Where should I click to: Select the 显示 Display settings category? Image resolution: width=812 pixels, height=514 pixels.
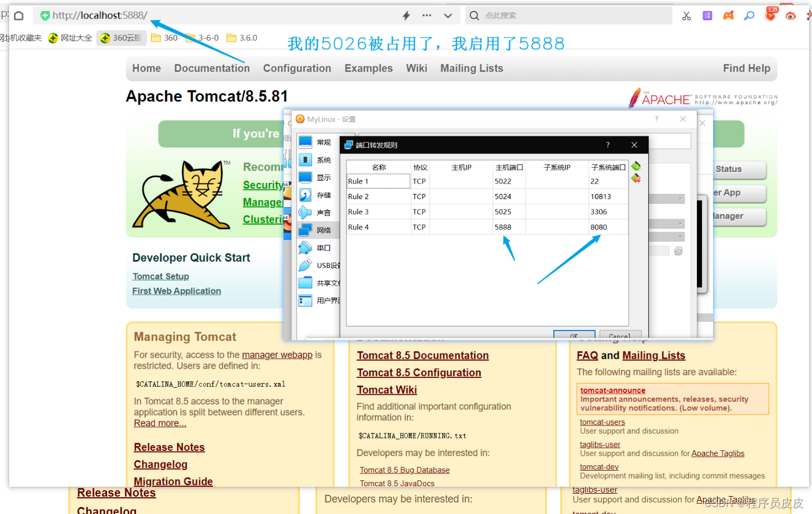point(317,177)
